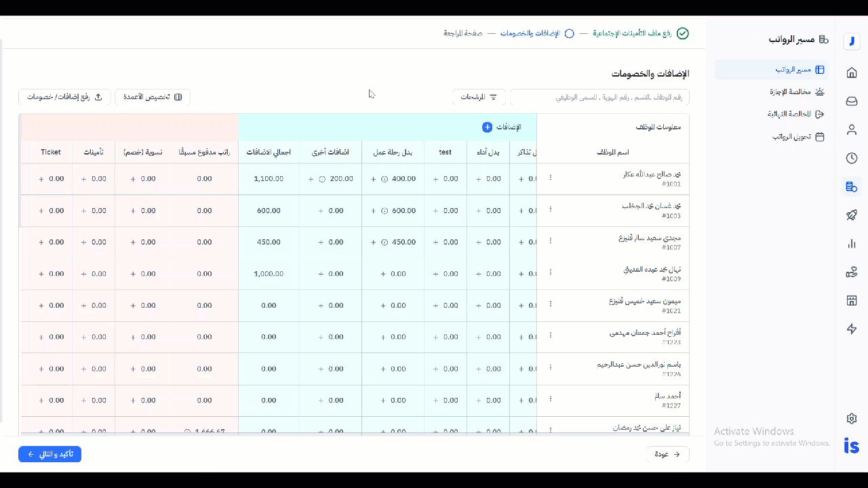Open the inbox tray icon in the sidebar
The height and width of the screenshot is (488, 868).
852,101
